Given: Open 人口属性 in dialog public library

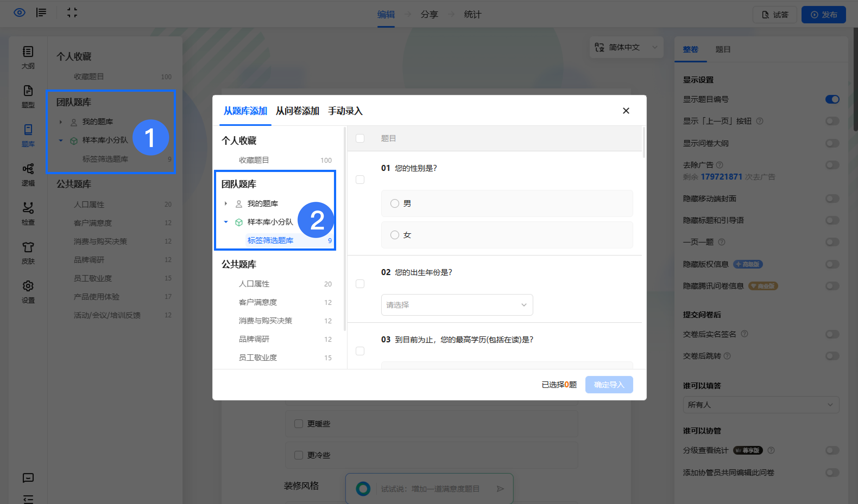Looking at the screenshot, I should click(254, 284).
